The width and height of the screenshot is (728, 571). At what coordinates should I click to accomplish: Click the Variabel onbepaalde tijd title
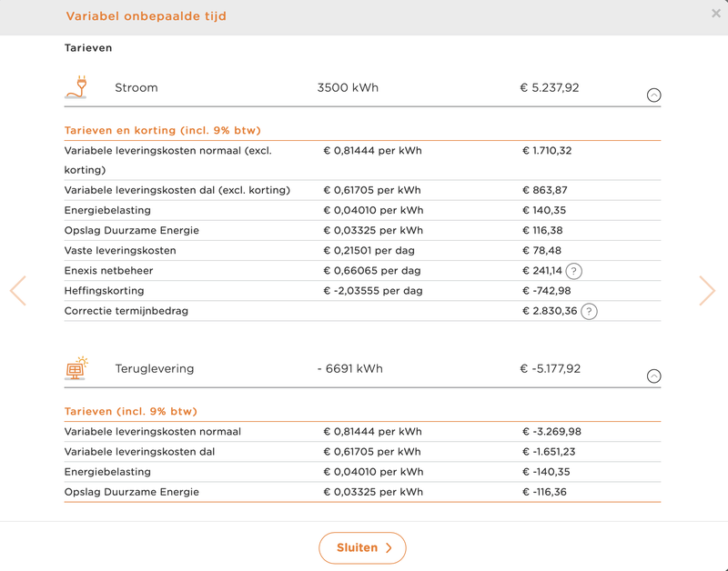click(147, 16)
